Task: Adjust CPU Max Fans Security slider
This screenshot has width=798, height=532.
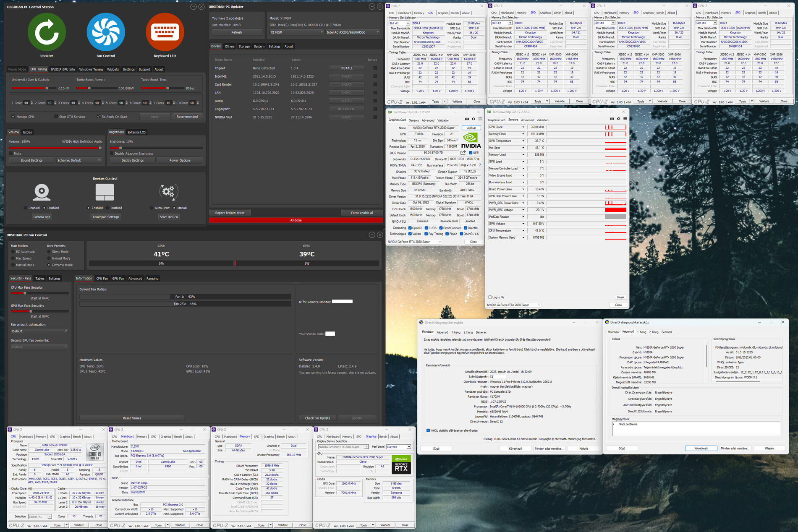Action: pos(39,293)
